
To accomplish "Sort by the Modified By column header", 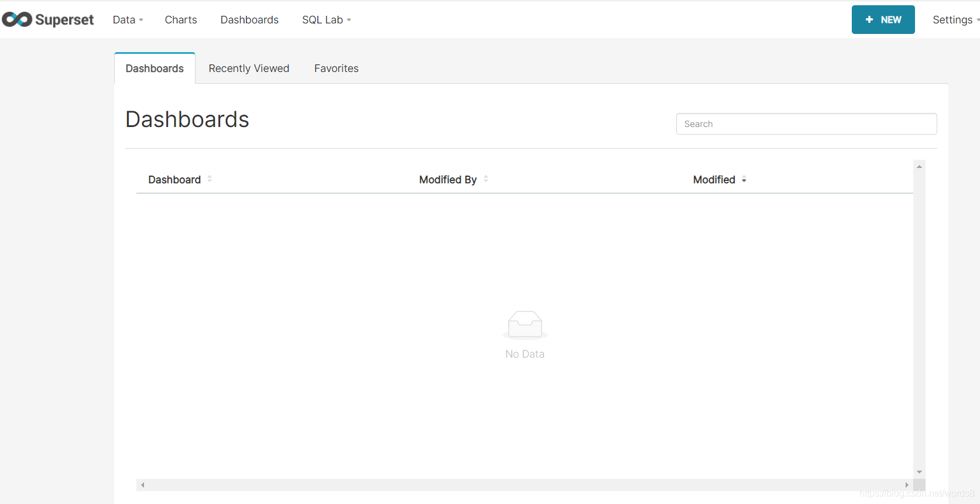I will (x=448, y=180).
